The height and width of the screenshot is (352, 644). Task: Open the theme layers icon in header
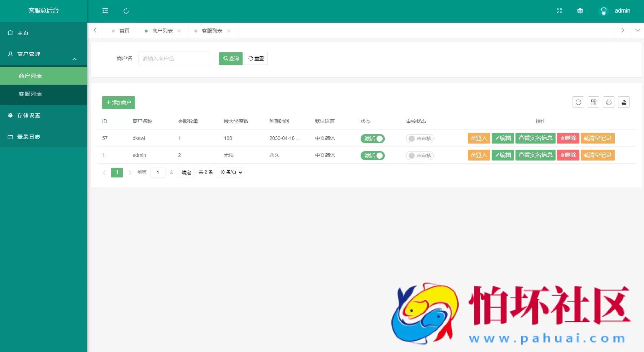click(x=580, y=11)
